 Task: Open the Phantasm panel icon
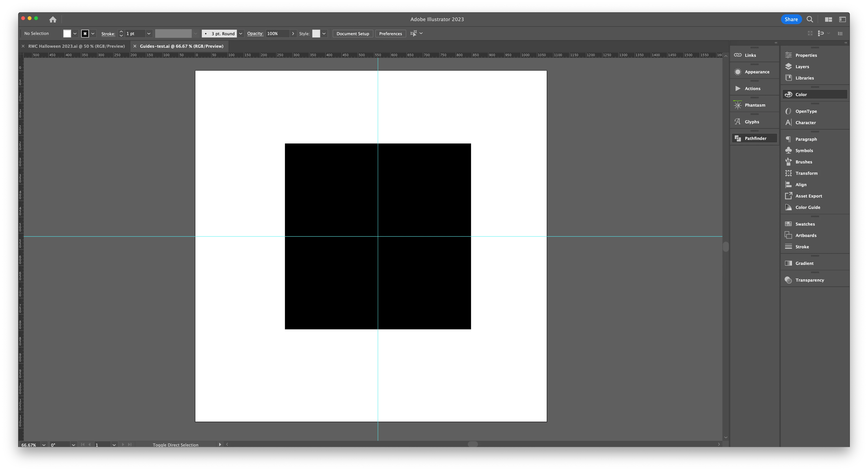[x=738, y=105]
